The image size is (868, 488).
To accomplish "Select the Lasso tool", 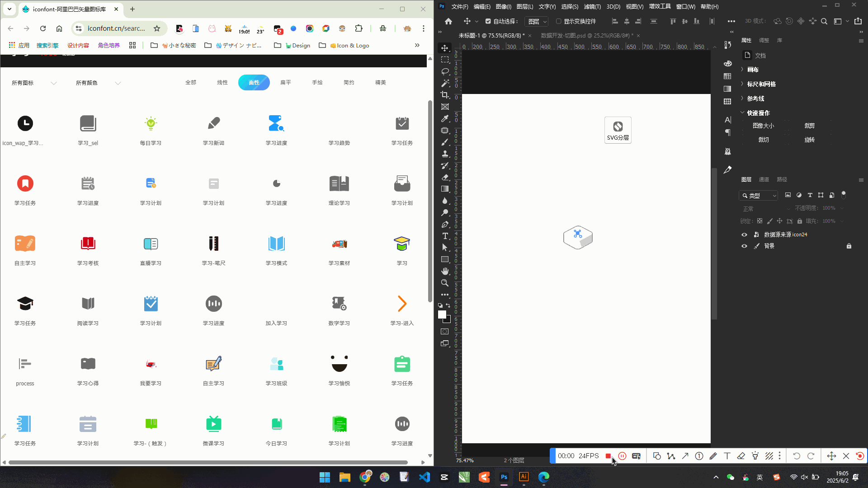I will tap(445, 71).
